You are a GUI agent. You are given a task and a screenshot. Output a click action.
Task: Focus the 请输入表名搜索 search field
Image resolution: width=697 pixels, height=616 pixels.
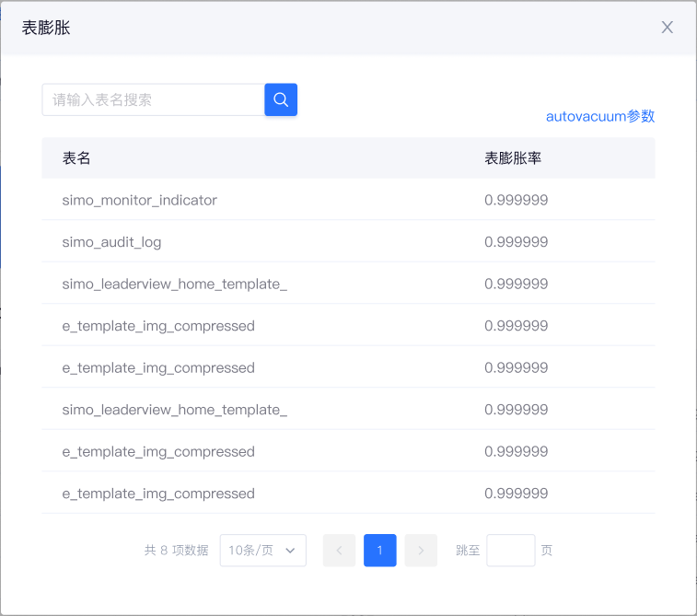[x=153, y=99]
